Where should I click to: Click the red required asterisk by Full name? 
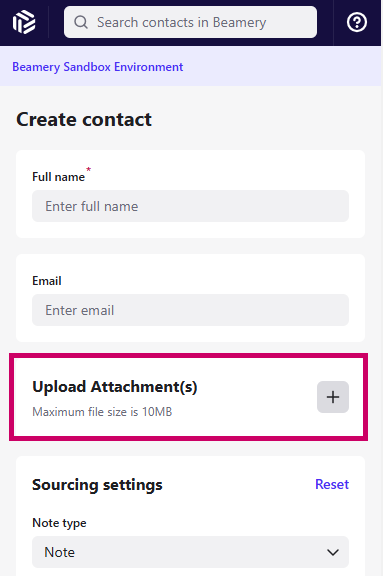pos(88,169)
